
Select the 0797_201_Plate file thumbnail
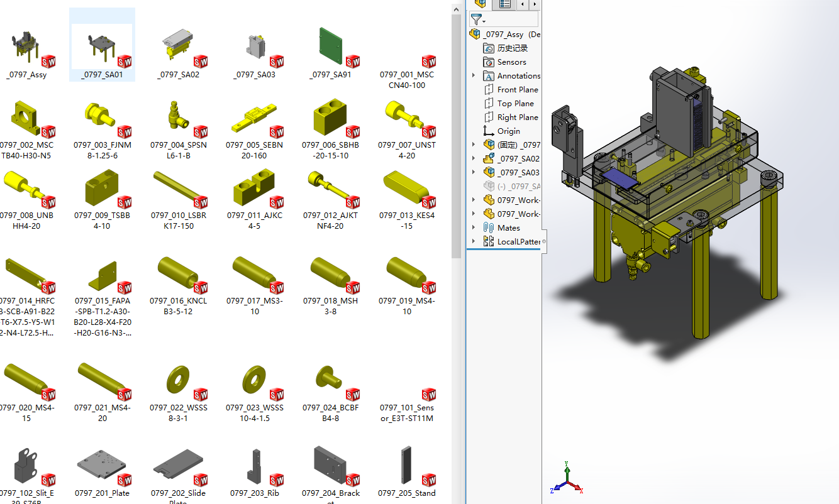point(102,467)
